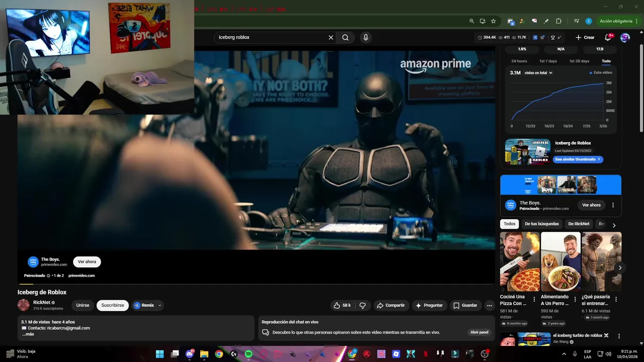Open the Windows Start menu
Viewport: 644px width, 362px height.
[160, 354]
